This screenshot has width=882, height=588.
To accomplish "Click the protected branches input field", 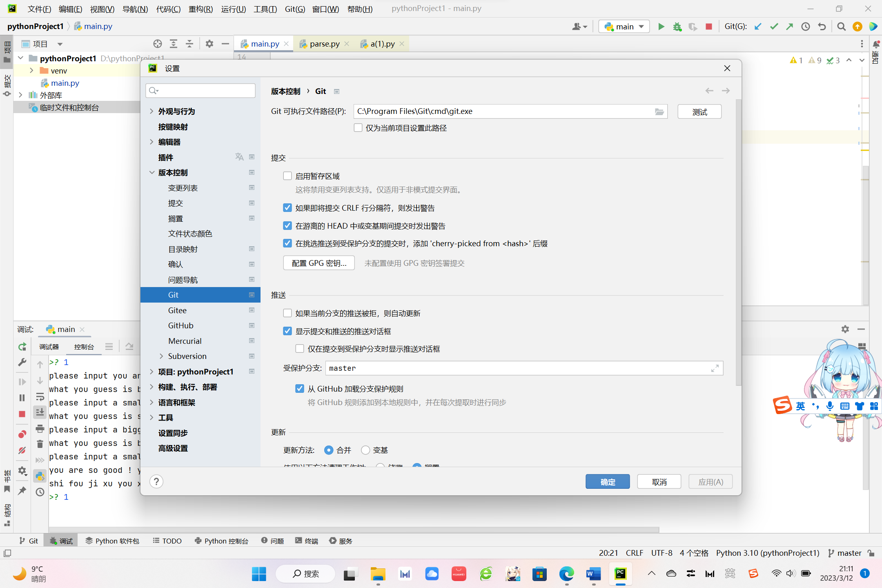I will click(x=519, y=368).
